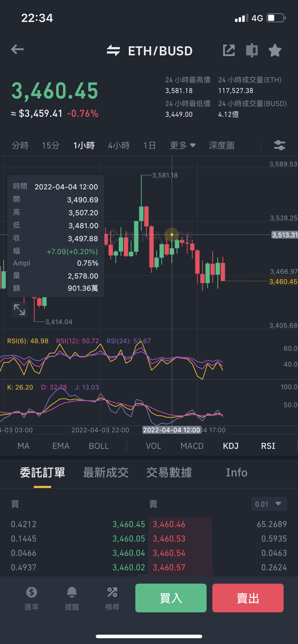Tap bid price 3,460.04
Viewport: 298px width, 644px height.
point(129,553)
